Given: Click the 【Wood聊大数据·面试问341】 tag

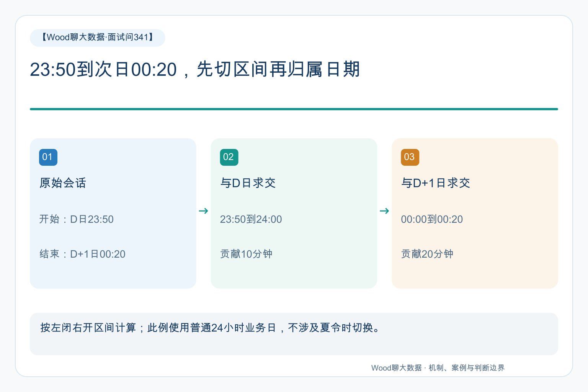Looking at the screenshot, I should point(98,38).
